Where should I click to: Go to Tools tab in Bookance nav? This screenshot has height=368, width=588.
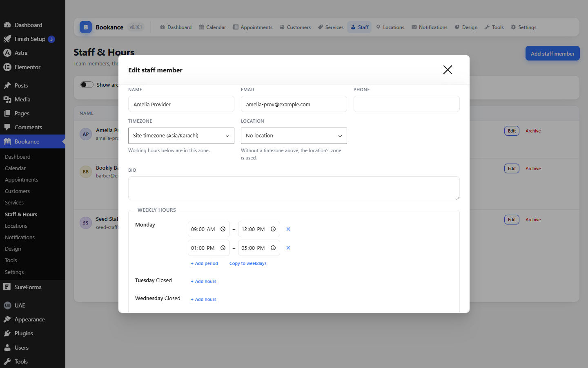[x=494, y=27]
